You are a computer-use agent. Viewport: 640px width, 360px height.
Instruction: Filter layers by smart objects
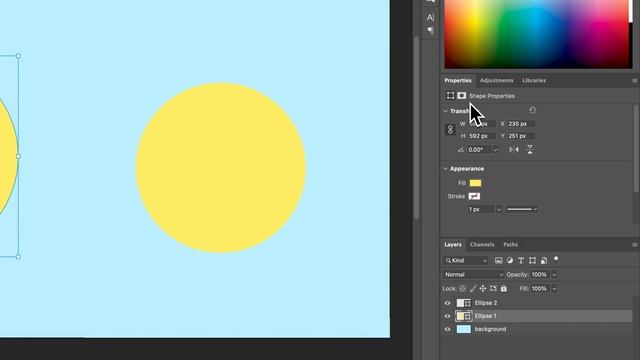pos(544,260)
